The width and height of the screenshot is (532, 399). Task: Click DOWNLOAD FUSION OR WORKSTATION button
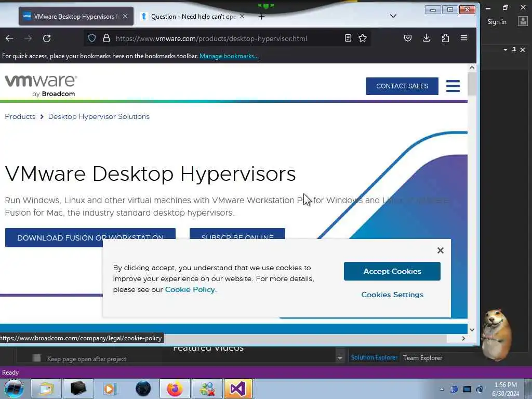pos(90,237)
